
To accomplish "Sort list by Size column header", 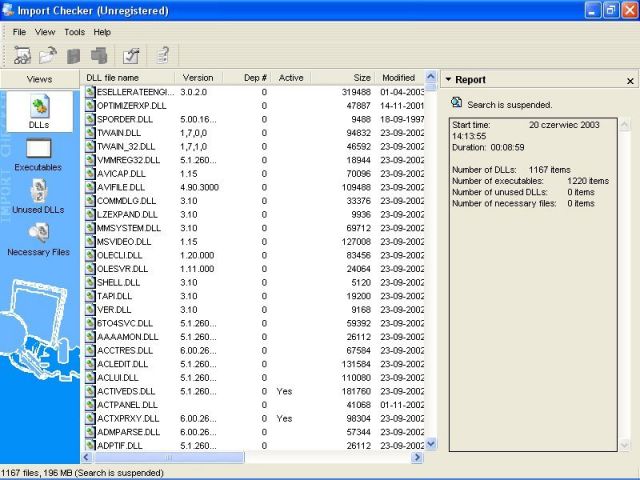I will coord(361,77).
